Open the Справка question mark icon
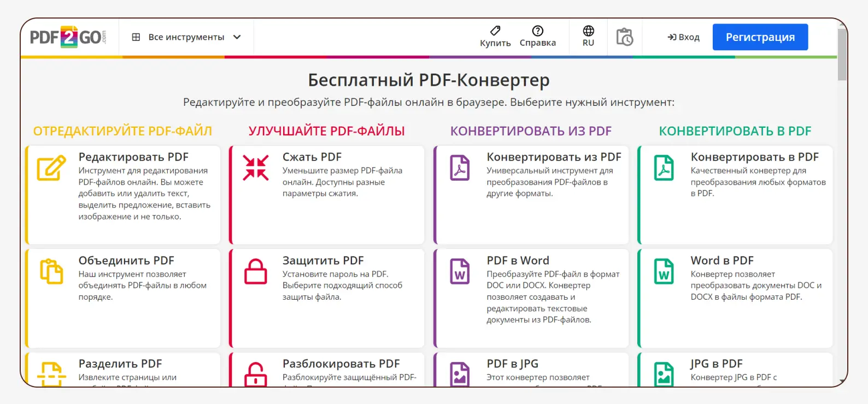The image size is (868, 404). (x=538, y=31)
